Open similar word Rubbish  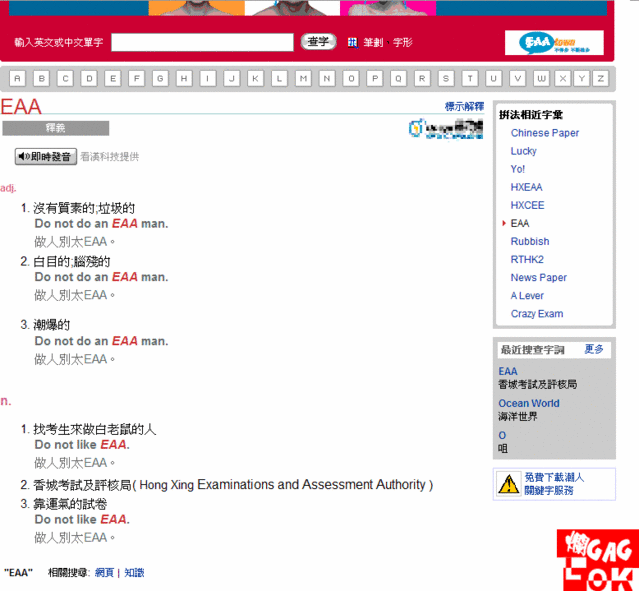point(530,241)
